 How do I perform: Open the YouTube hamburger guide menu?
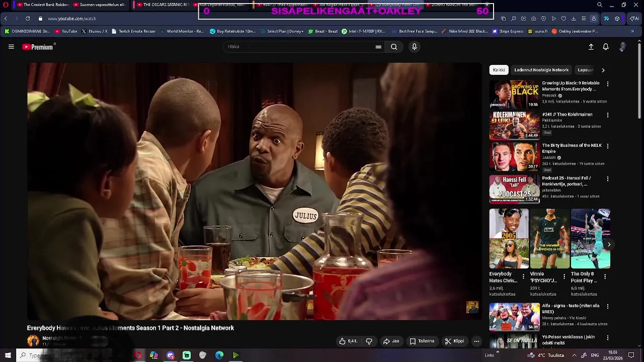[11, 47]
